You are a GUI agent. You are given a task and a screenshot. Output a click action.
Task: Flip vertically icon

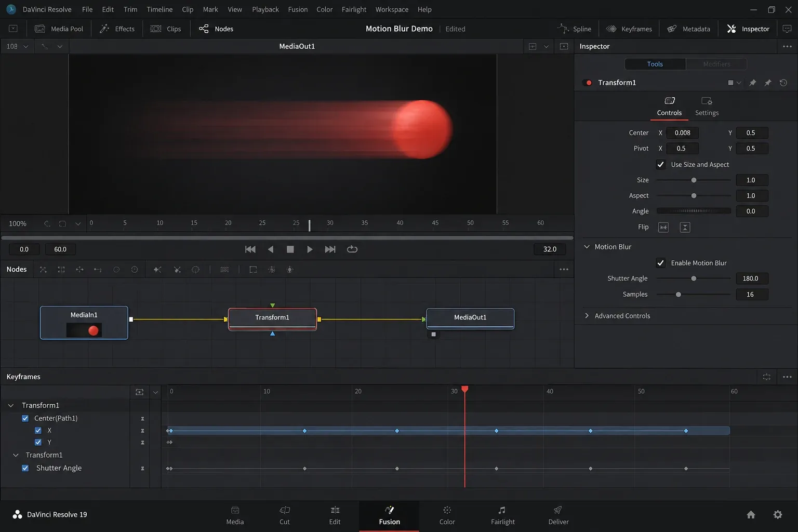point(685,227)
